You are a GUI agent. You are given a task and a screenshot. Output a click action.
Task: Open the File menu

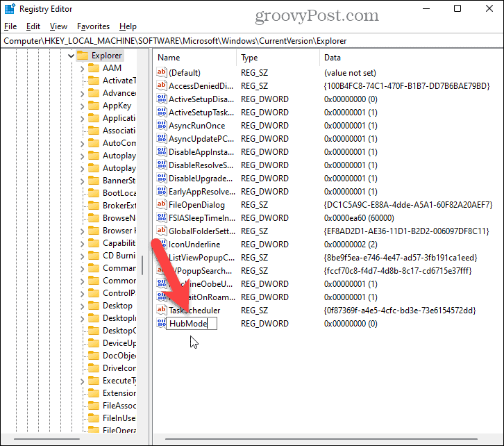point(10,26)
